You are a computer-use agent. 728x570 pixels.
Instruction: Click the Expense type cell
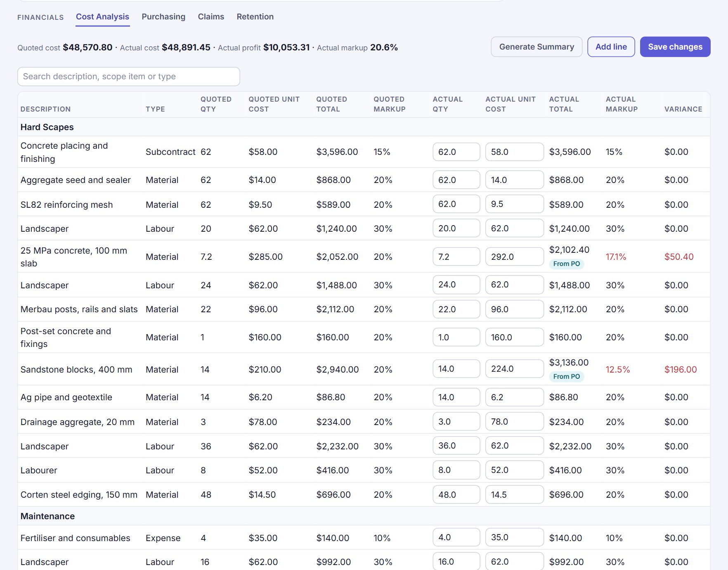(x=163, y=538)
